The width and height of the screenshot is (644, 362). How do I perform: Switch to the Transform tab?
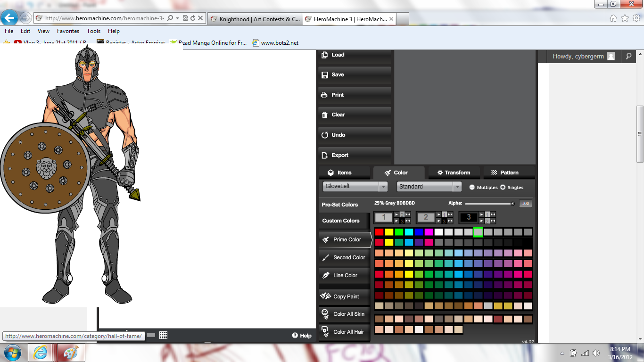click(453, 173)
